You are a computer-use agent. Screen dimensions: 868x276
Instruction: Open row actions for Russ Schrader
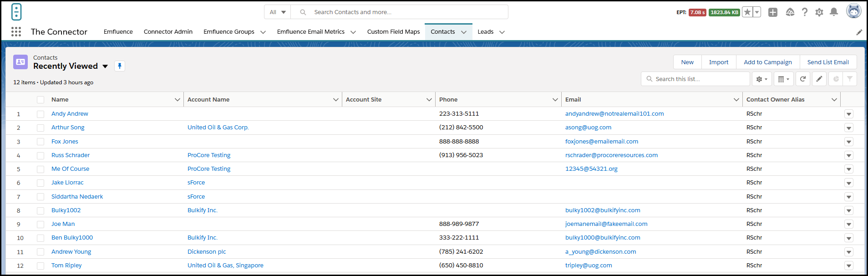(849, 155)
